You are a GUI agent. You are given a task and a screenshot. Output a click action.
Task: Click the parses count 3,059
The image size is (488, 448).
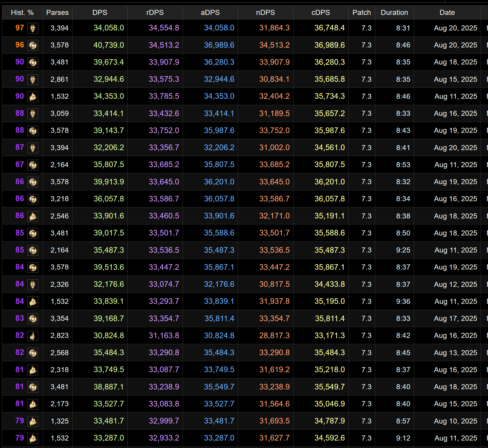pos(59,113)
